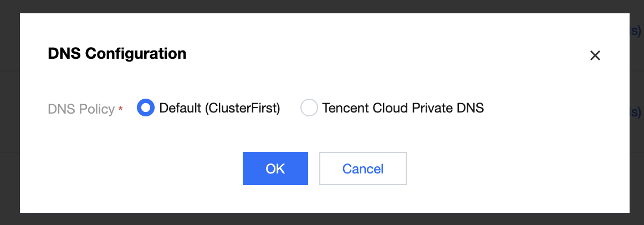644x225 pixels.
Task: Close the DNS Configuration dialog with X
Action: pyautogui.click(x=595, y=55)
